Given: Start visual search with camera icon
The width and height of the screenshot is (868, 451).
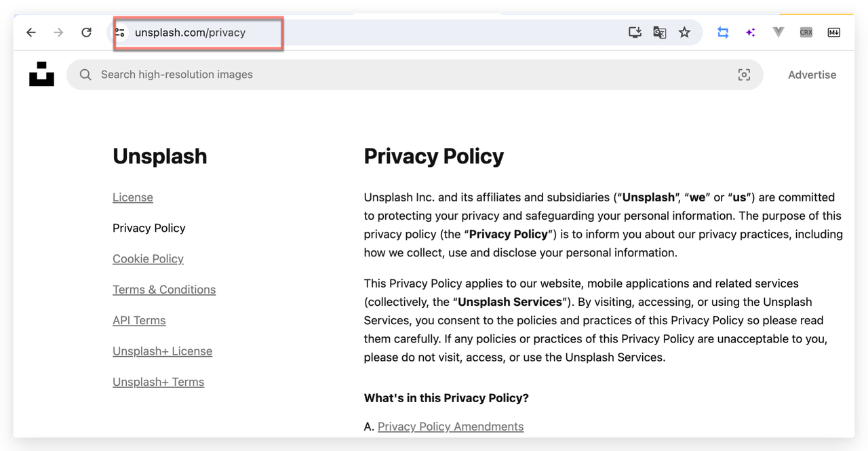Looking at the screenshot, I should tap(744, 75).
